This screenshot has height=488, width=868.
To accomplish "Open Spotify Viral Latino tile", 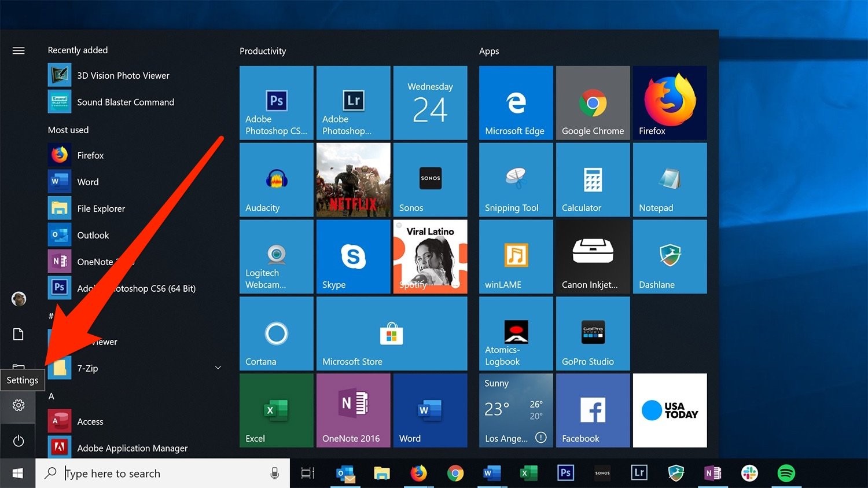I will [431, 256].
